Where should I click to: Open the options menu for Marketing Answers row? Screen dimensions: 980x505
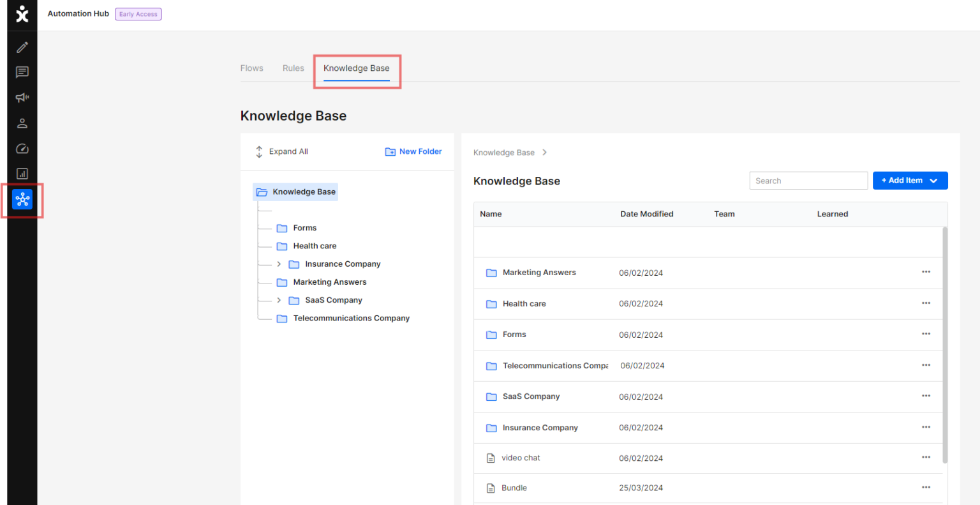pyautogui.click(x=926, y=271)
